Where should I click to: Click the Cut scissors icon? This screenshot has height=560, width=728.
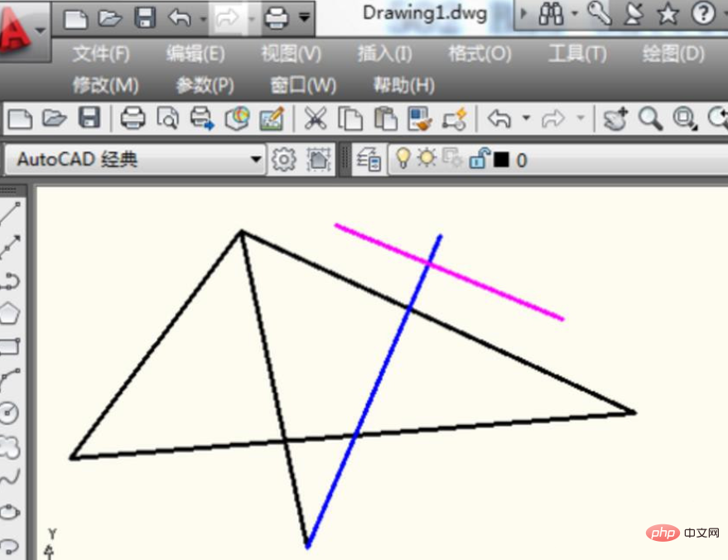(316, 118)
